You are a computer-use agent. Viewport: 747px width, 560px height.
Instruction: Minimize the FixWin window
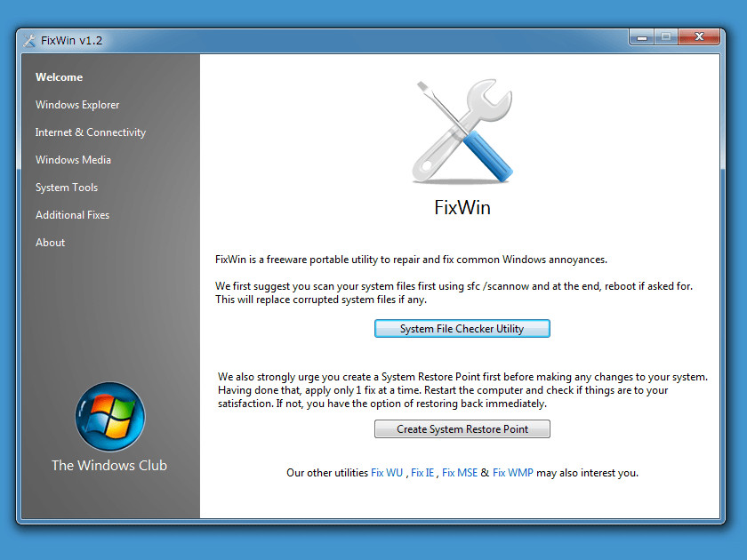642,36
